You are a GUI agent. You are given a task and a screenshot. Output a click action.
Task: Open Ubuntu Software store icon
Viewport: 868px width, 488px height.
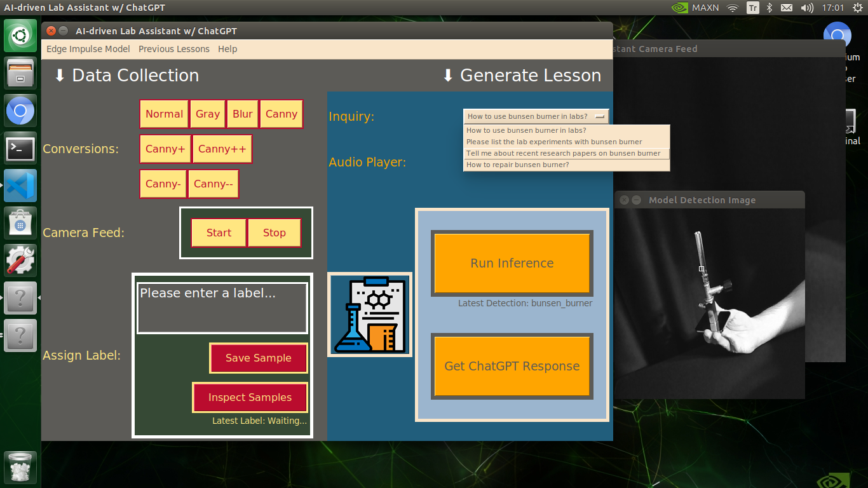[x=20, y=223]
